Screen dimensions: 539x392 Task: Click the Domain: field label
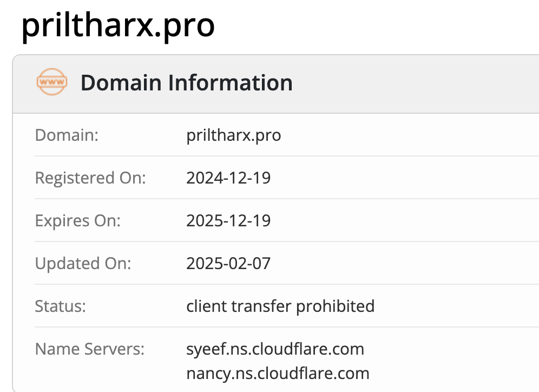coord(67,135)
